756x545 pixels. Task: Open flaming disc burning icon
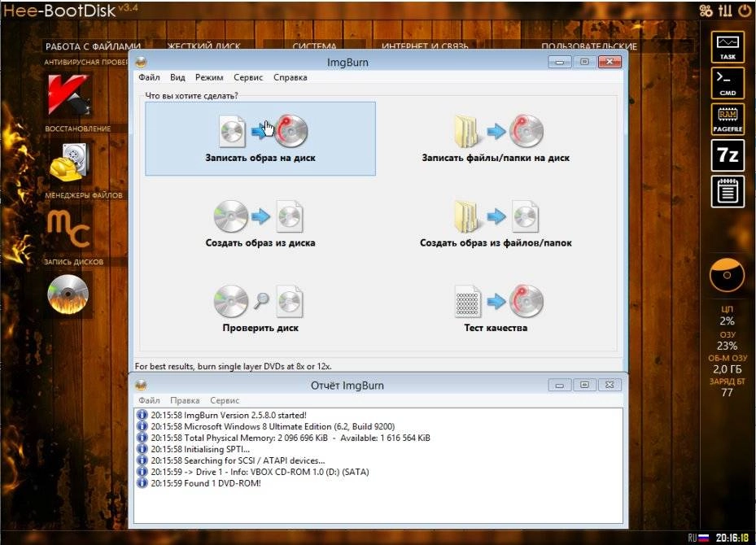coord(68,294)
